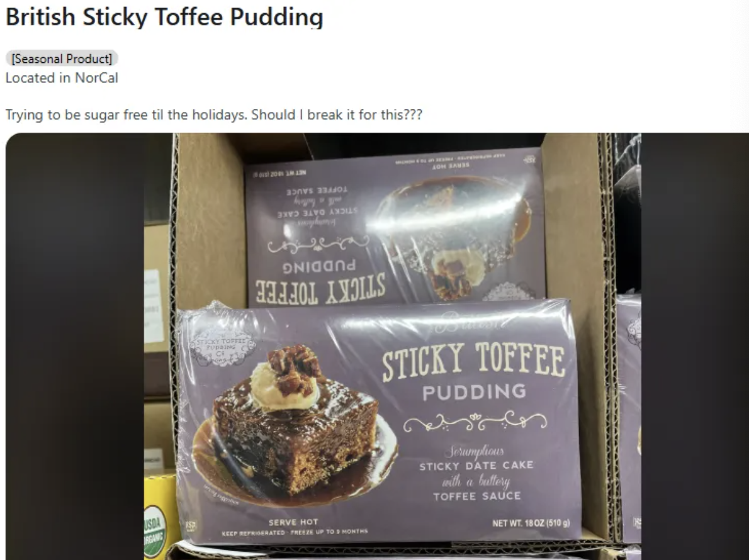
Task: Click the small FSP mark beside "SERVE HOT"
Action: tap(190, 526)
